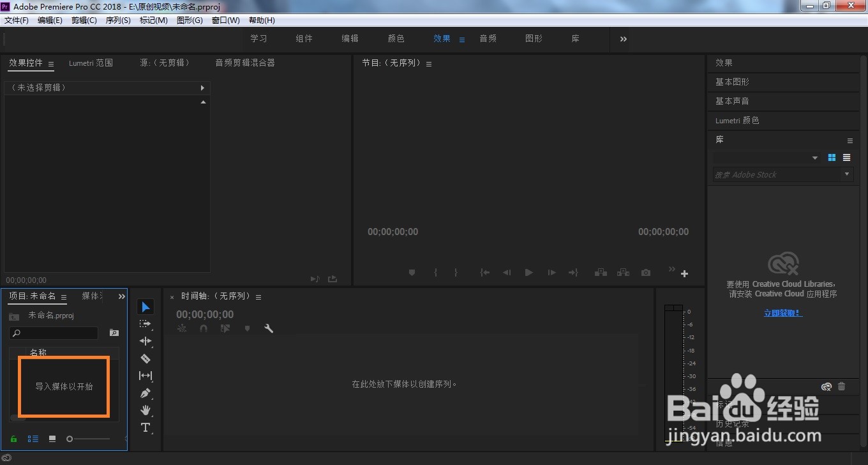Viewport: 868px width, 465px height.
Task: Expand workspace overflow chevrons
Action: pos(624,39)
